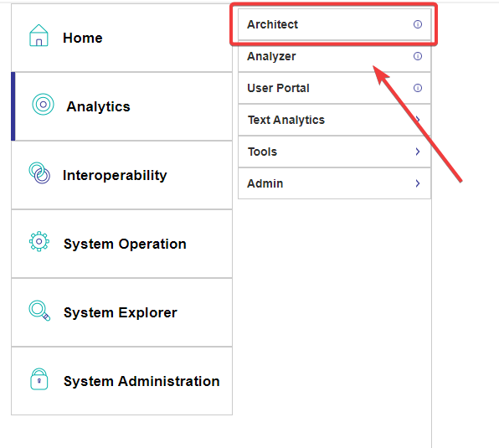
Task: Click the System Administration padlock icon
Action: point(39,379)
